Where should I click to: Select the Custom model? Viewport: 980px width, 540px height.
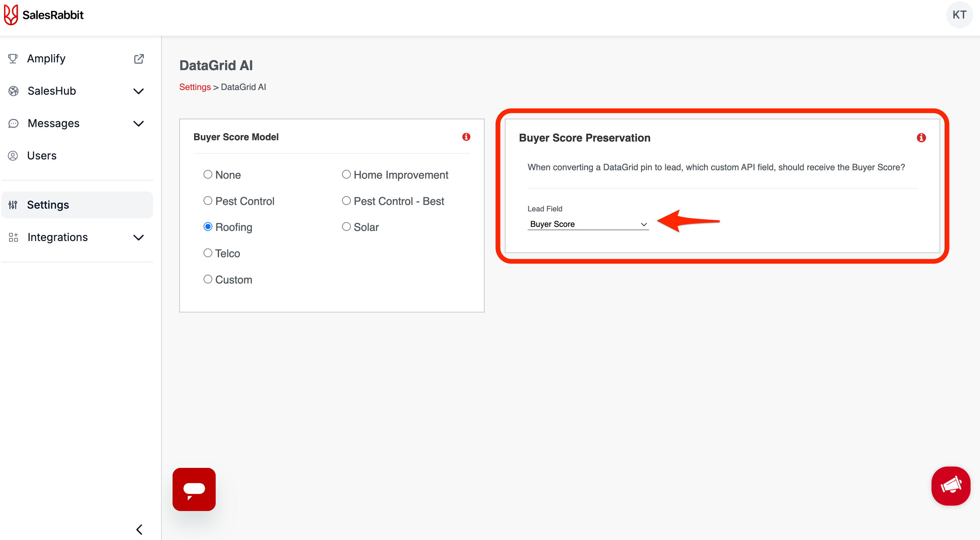(x=208, y=279)
